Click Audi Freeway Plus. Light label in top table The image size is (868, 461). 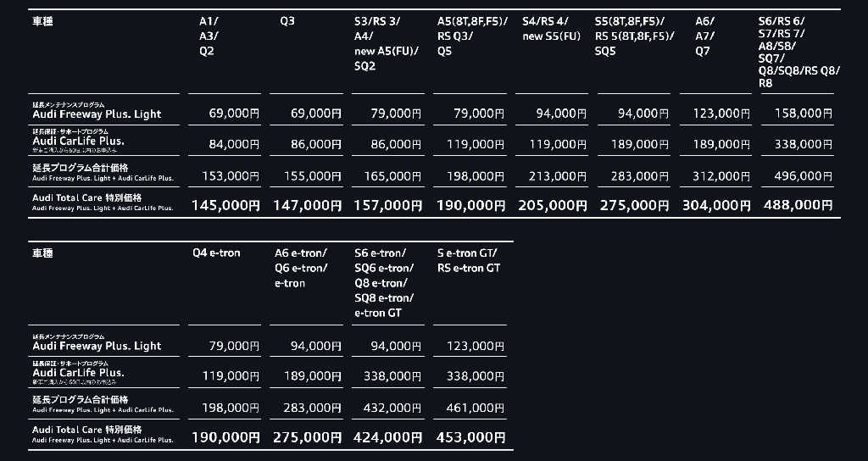coord(97,114)
